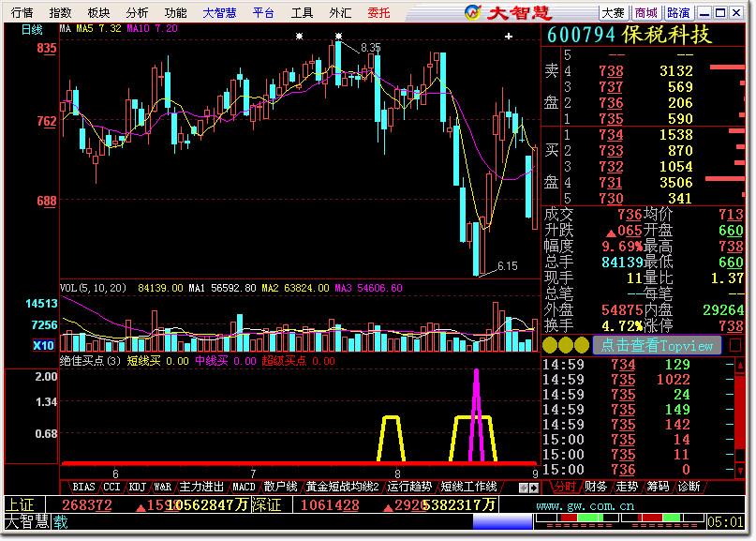756x541 pixels.
Task: Click the blue X10 volume scale badge
Action: tap(43, 345)
